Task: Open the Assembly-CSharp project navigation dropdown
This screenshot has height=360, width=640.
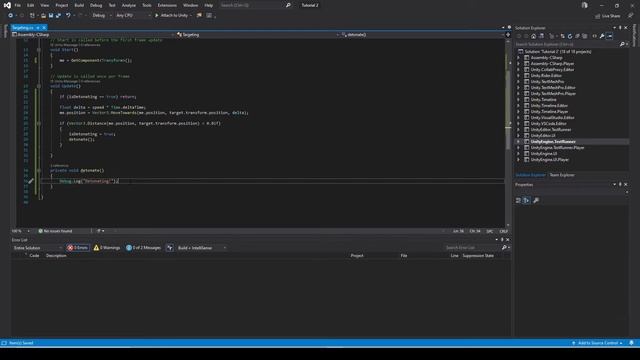Action: click(93, 35)
